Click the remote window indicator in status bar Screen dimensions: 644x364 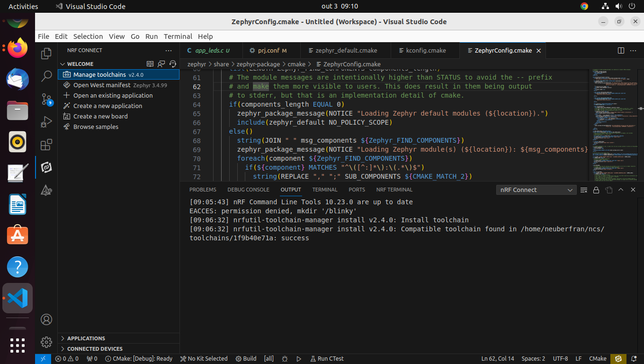point(43,359)
